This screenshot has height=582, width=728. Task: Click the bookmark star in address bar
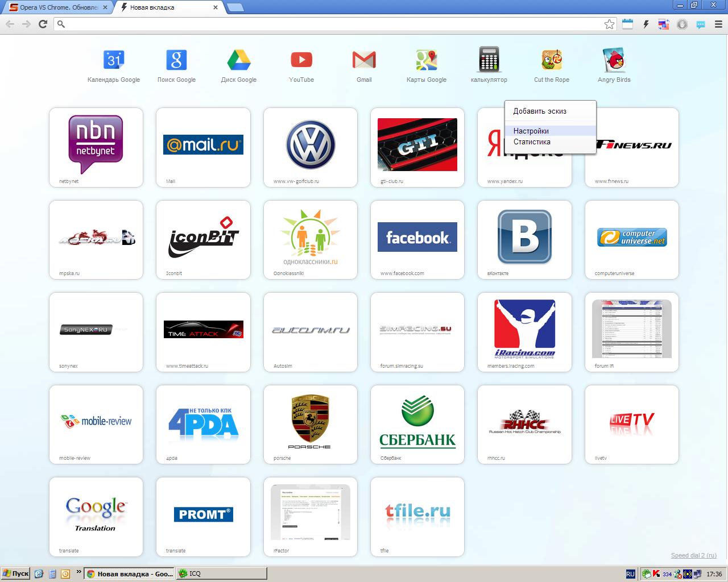(x=609, y=24)
